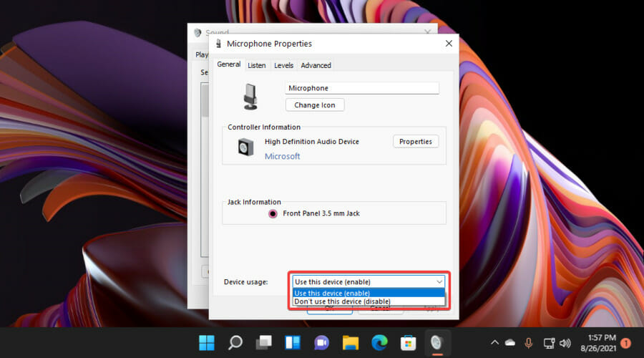Screen dimensions: 644x358
Task: Expand the hidden tray icons chevron
Action: (x=494, y=343)
